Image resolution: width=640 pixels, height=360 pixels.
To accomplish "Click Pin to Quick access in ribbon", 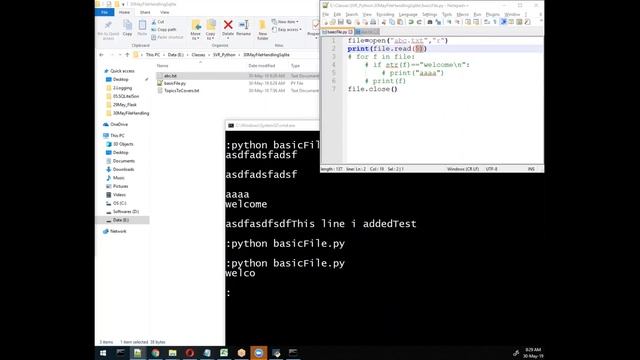I will [x=108, y=30].
